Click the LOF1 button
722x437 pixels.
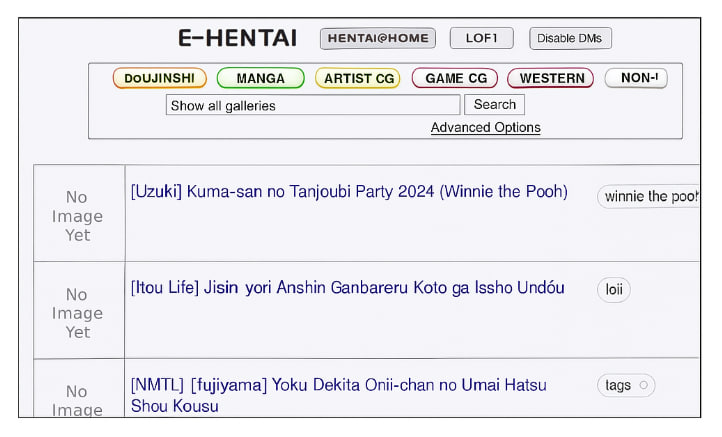[x=481, y=38]
